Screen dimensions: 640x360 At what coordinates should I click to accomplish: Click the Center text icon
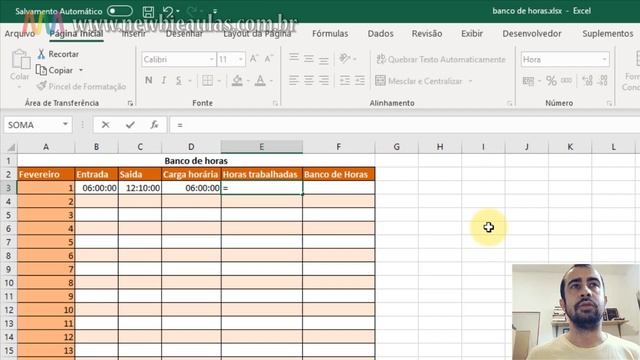pos(309,80)
